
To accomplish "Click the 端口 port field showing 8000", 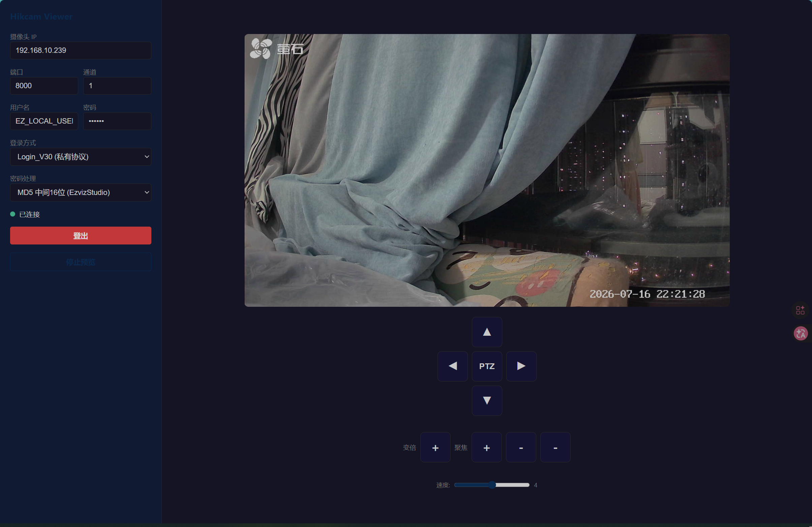I will pos(44,86).
